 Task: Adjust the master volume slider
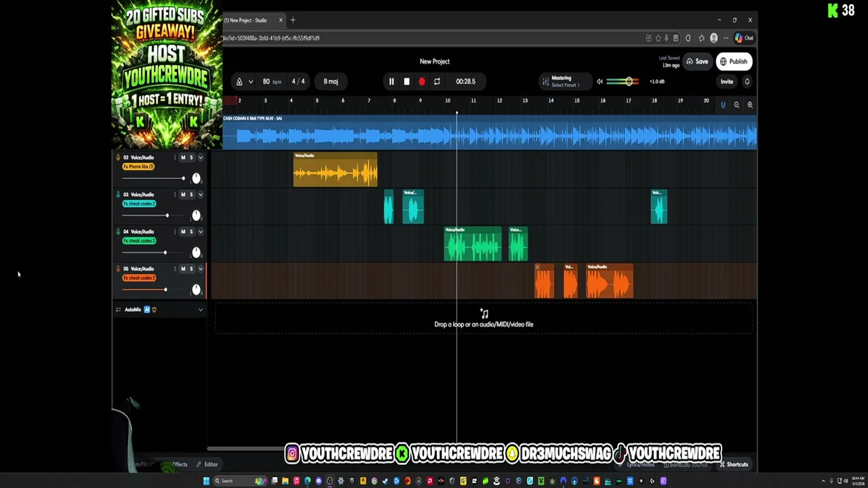(623, 81)
